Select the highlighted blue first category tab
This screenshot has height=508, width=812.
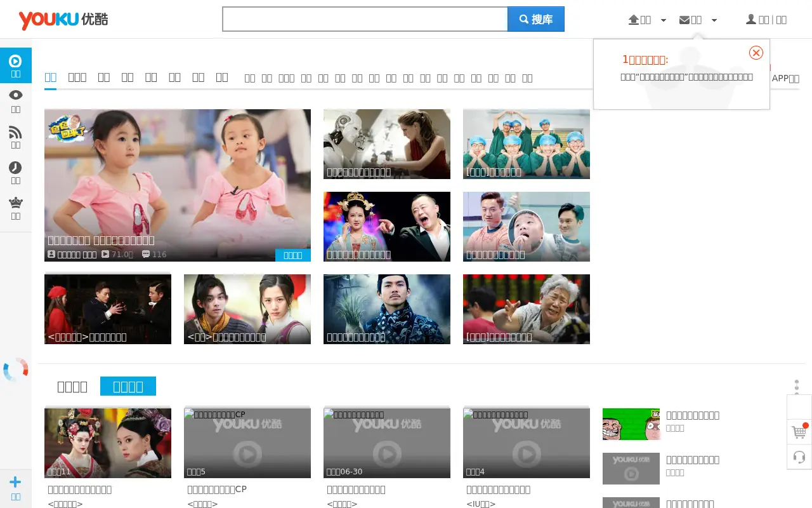pos(51,77)
